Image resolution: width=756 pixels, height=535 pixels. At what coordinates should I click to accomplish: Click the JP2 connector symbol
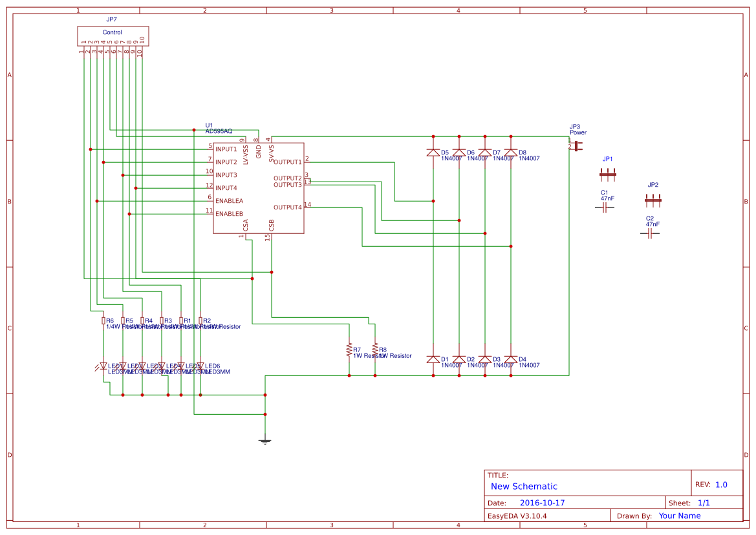[x=653, y=200]
